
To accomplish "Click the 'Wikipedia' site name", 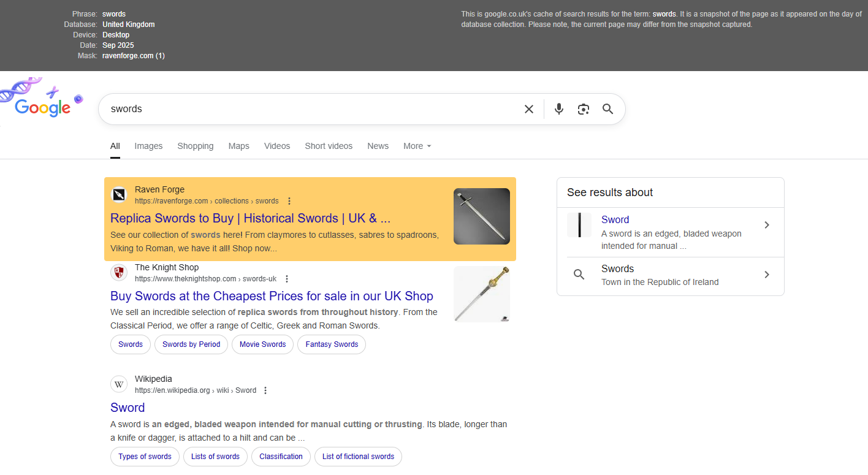I will pyautogui.click(x=153, y=379).
